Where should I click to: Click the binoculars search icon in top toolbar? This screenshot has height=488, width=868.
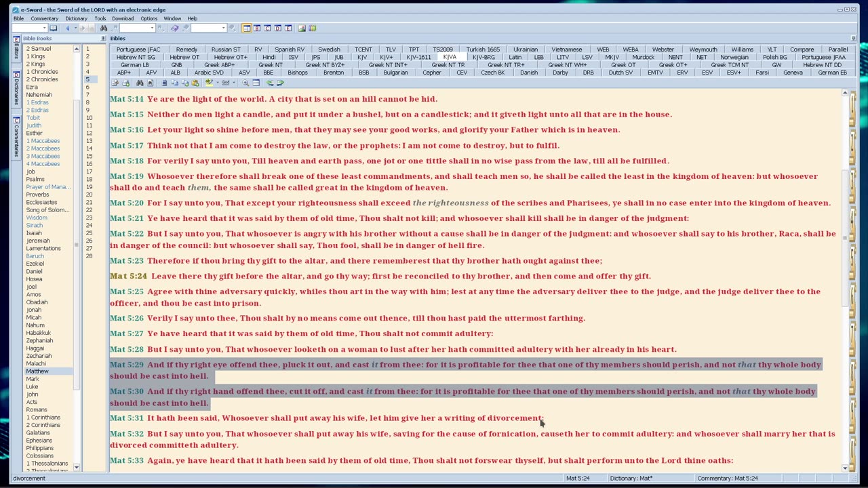tap(103, 28)
